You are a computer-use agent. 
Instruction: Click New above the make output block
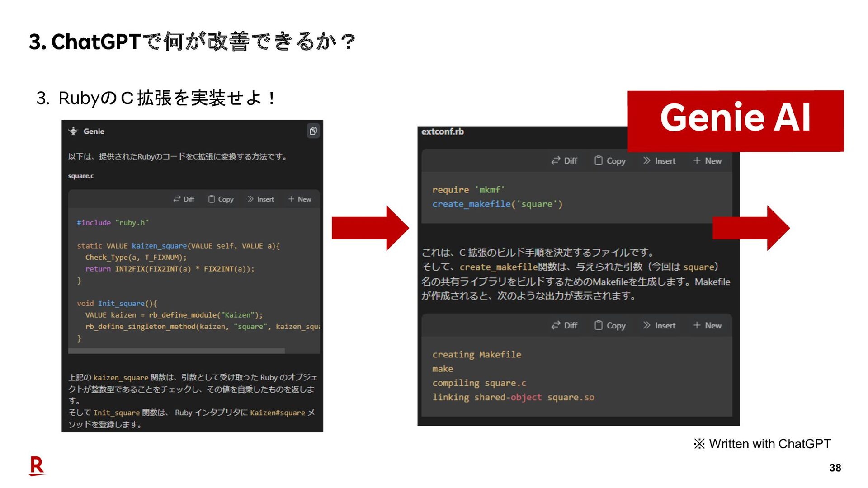(708, 325)
